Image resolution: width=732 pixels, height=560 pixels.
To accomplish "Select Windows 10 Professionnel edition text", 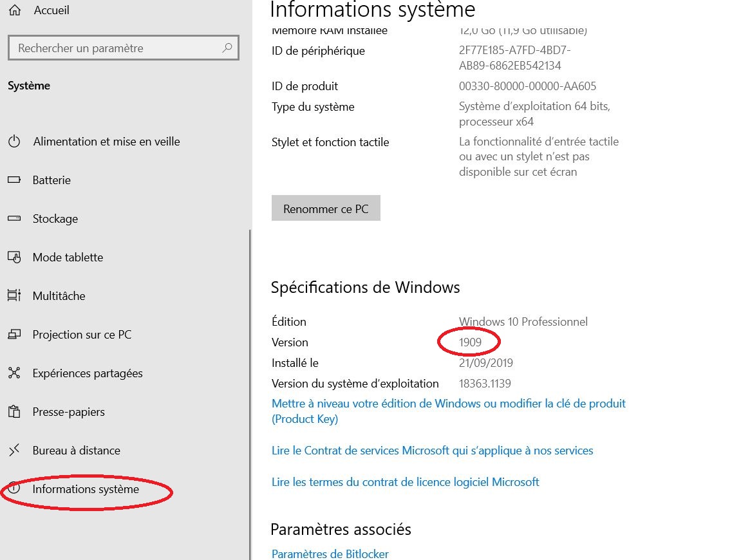I will (523, 322).
